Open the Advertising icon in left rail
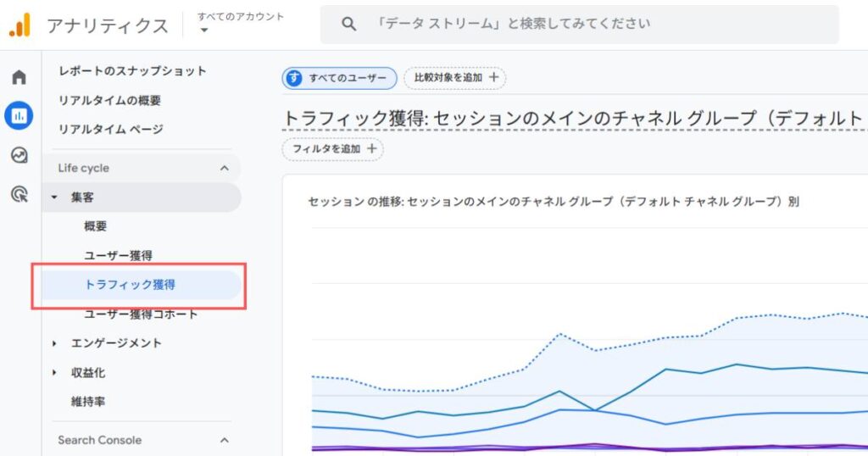 [x=19, y=195]
